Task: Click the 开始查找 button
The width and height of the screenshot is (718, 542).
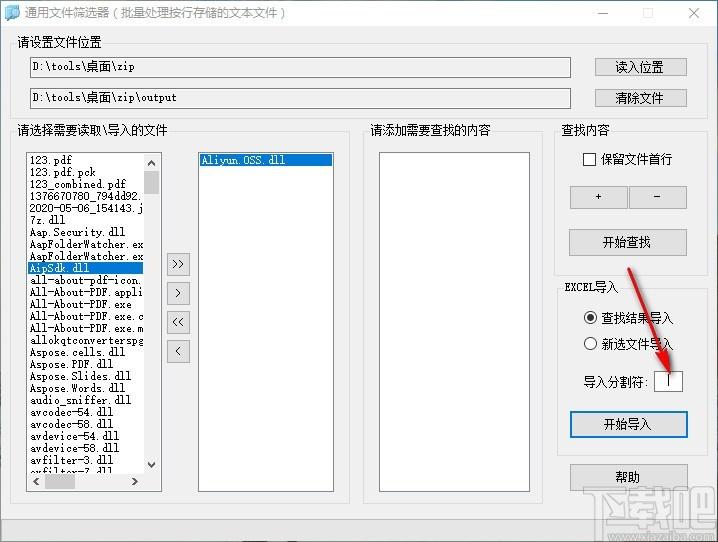Action: pos(628,242)
